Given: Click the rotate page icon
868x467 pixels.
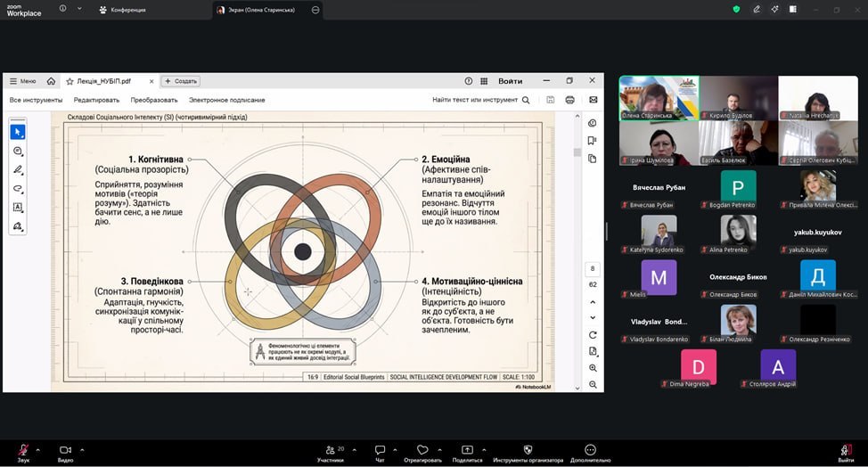Looking at the screenshot, I should click(x=593, y=334).
